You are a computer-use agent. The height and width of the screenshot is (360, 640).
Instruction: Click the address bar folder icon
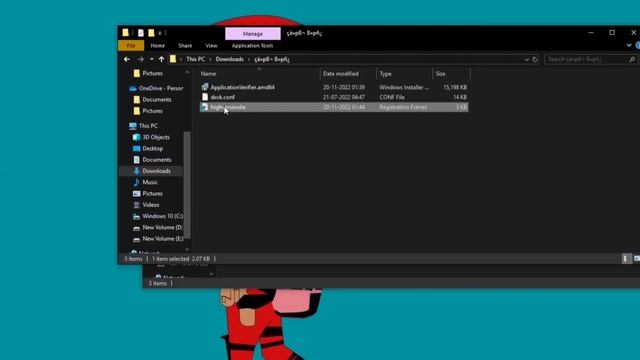(173, 59)
